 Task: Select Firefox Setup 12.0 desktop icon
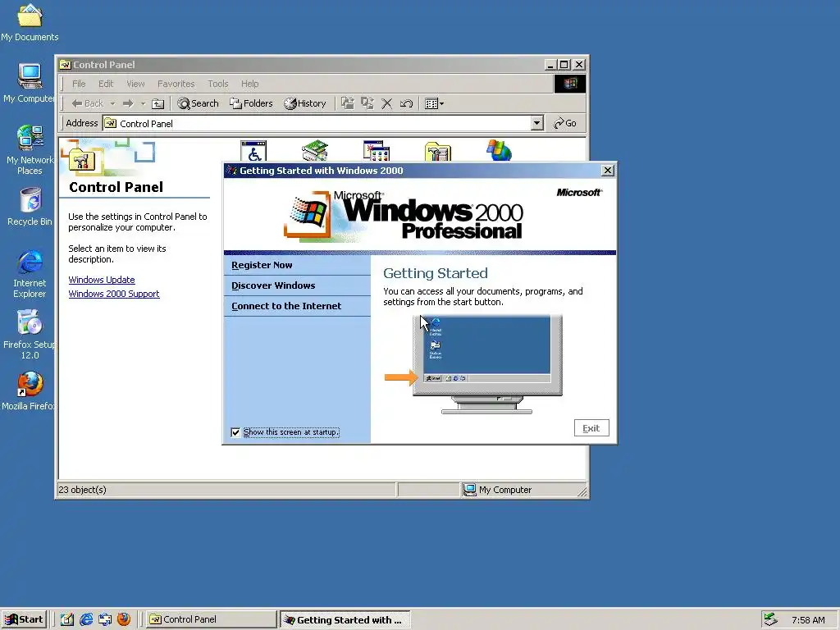pyautogui.click(x=30, y=336)
